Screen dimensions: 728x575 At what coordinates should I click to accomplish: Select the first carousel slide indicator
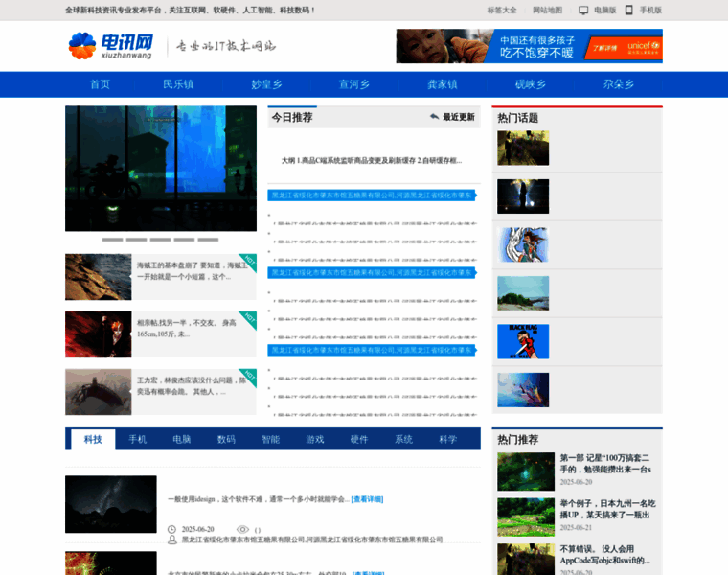(x=112, y=240)
